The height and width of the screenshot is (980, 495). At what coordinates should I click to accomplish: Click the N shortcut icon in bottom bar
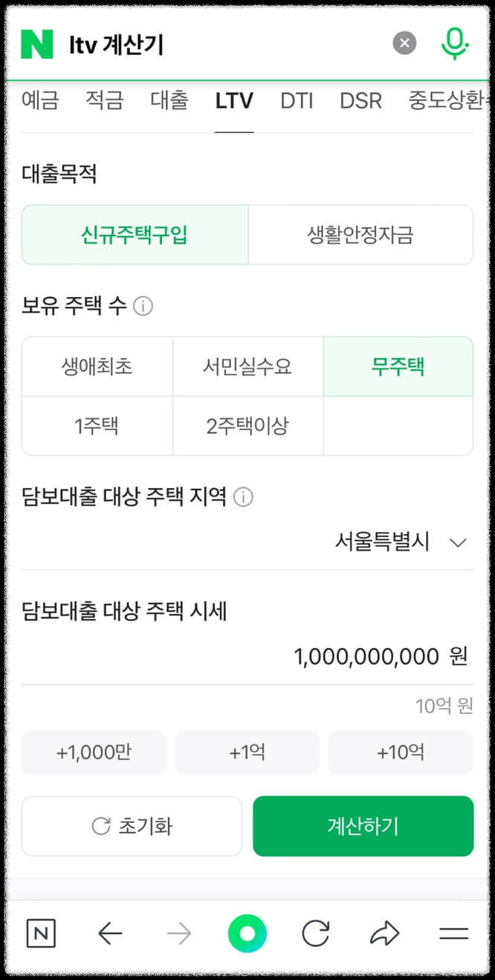point(41,935)
